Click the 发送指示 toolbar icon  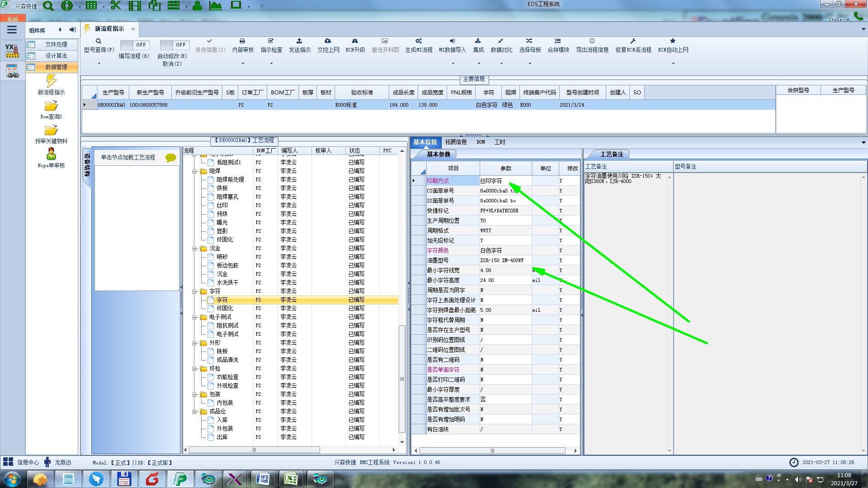pyautogui.click(x=299, y=41)
